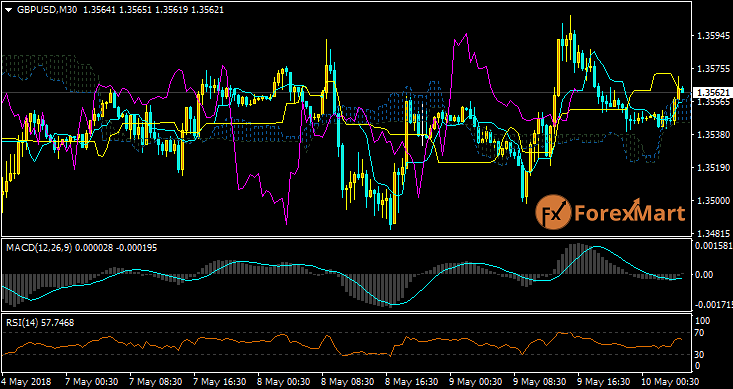Click MACD scale value 0.001581
733x389 pixels.
(714, 245)
